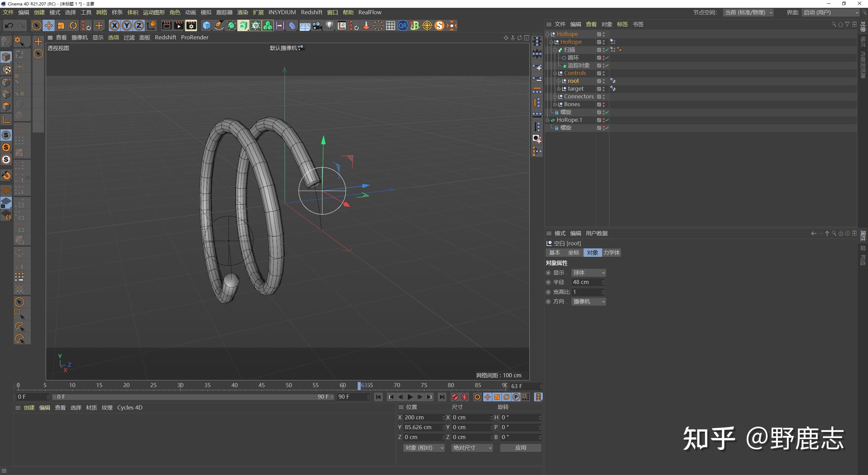Click the Scale tool in top toolbar
The image size is (868, 475).
[61, 25]
